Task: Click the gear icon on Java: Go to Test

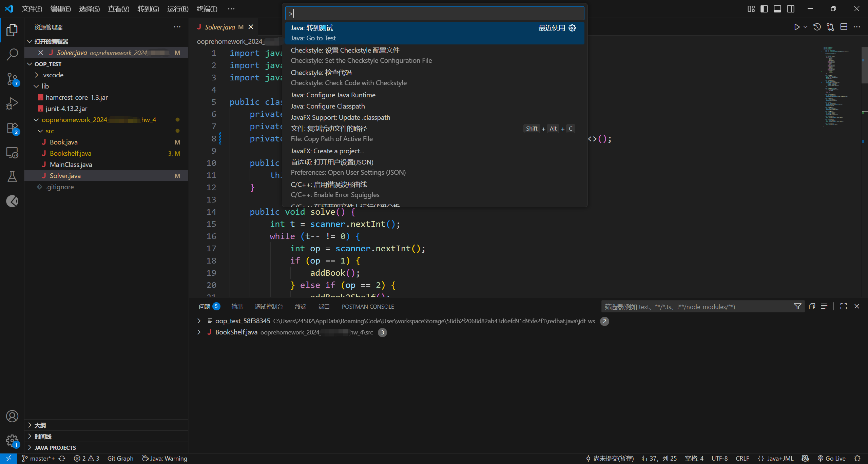Action: 572,28
